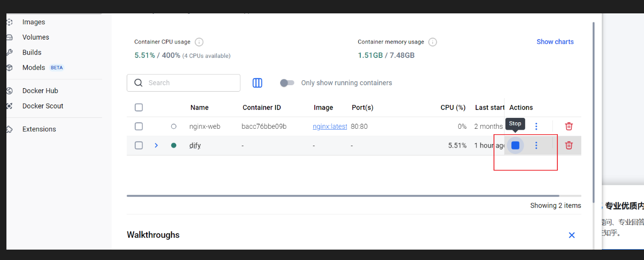644x260 pixels.
Task: Click CPU usage info icon
Action: [x=199, y=42]
